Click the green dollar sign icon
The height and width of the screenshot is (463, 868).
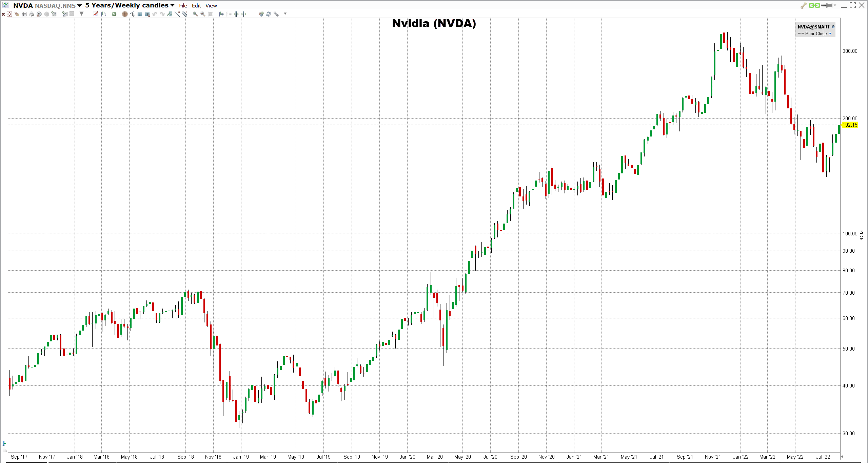point(114,14)
